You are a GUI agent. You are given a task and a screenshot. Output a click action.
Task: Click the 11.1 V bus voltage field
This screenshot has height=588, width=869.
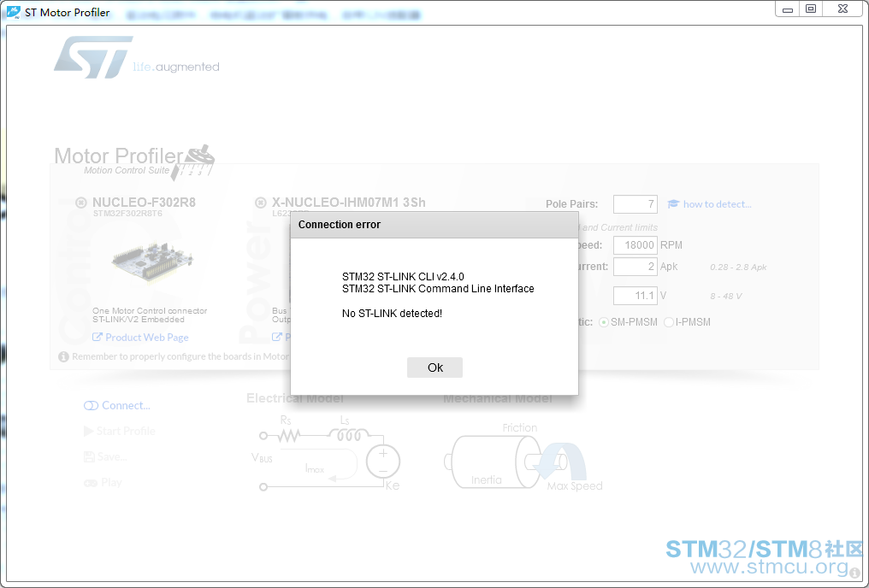(x=635, y=296)
